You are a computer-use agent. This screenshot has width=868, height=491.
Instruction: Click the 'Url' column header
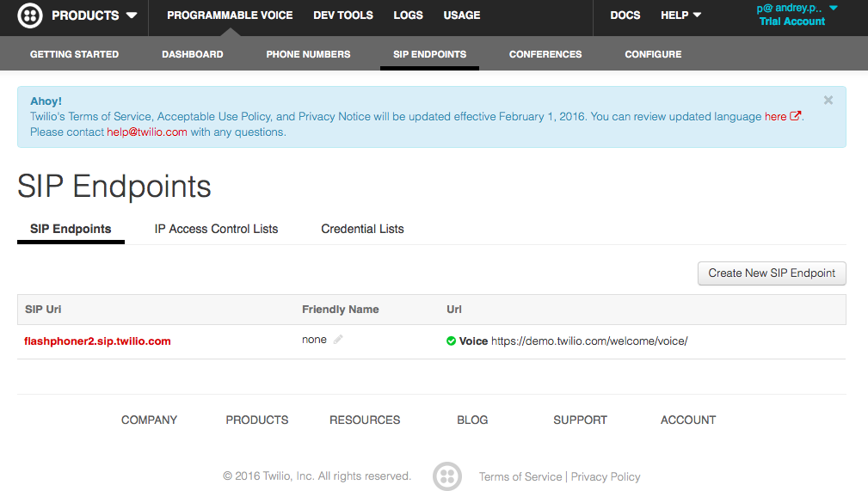[x=454, y=310]
